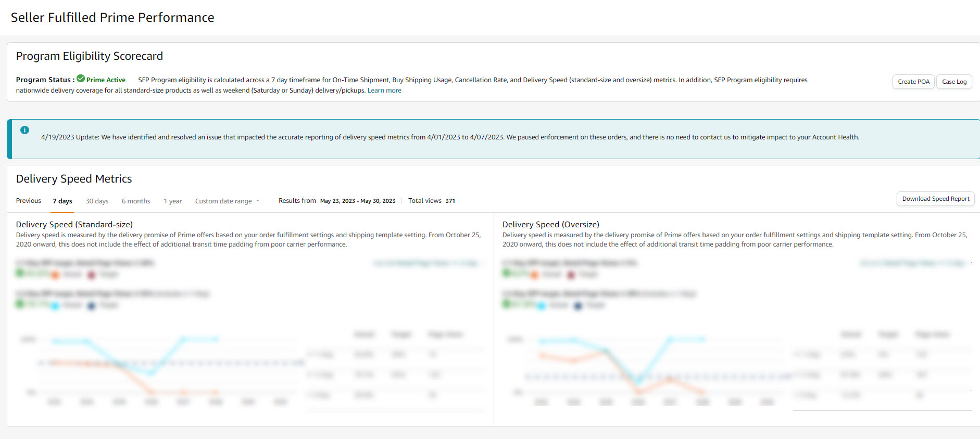Click the blue info icon in the update banner
The image size is (980, 439).
click(x=24, y=130)
